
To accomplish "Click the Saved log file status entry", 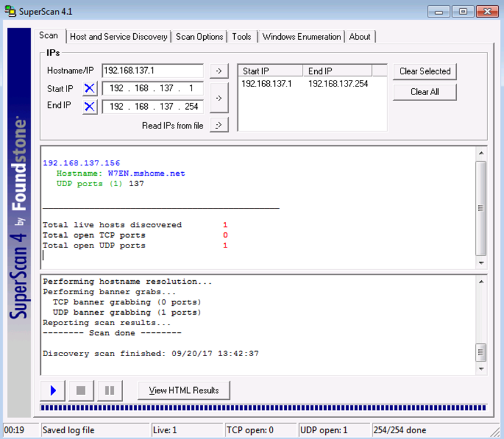I will click(x=95, y=430).
